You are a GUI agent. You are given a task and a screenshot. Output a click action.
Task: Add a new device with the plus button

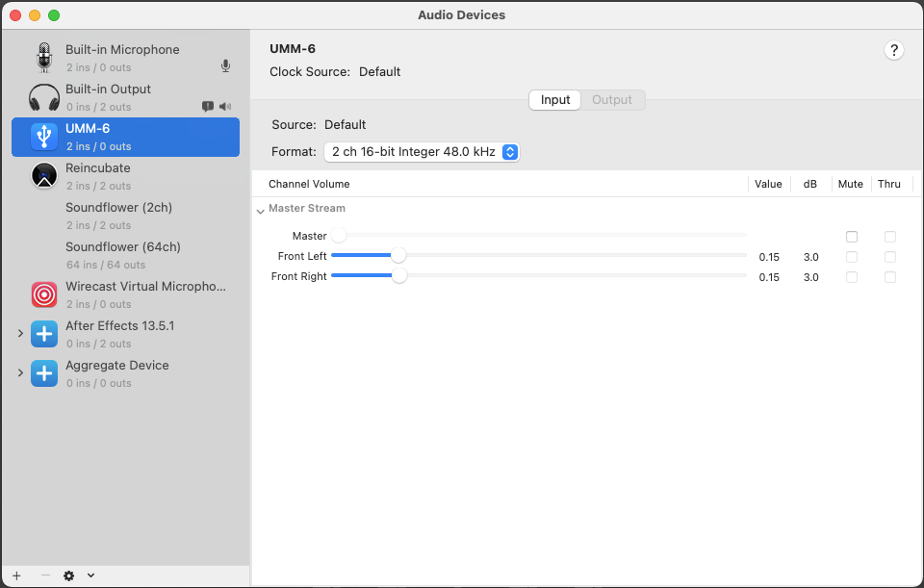tap(16, 575)
